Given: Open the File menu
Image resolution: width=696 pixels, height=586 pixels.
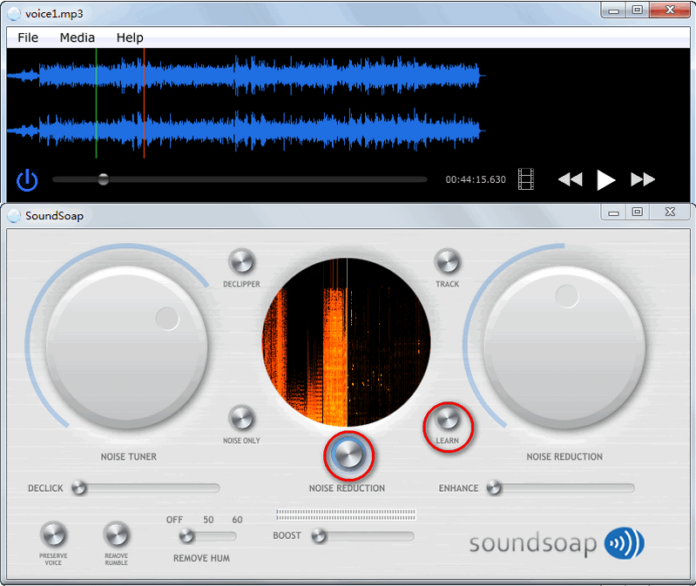Looking at the screenshot, I should click(28, 38).
